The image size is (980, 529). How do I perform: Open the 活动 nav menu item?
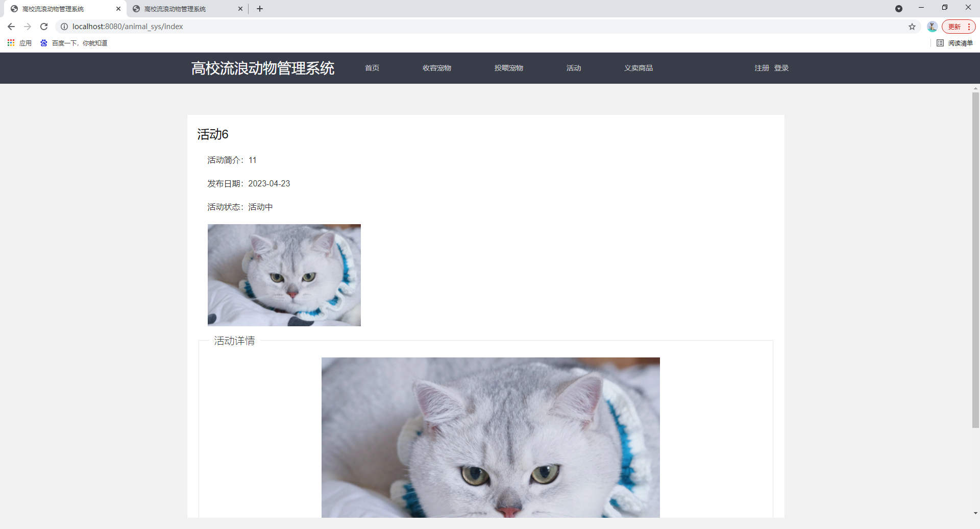pyautogui.click(x=574, y=68)
